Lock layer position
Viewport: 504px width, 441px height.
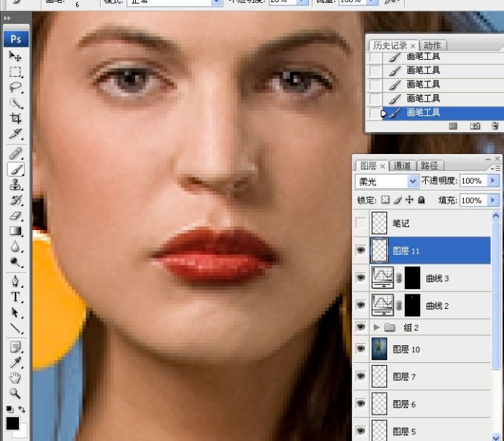[409, 200]
